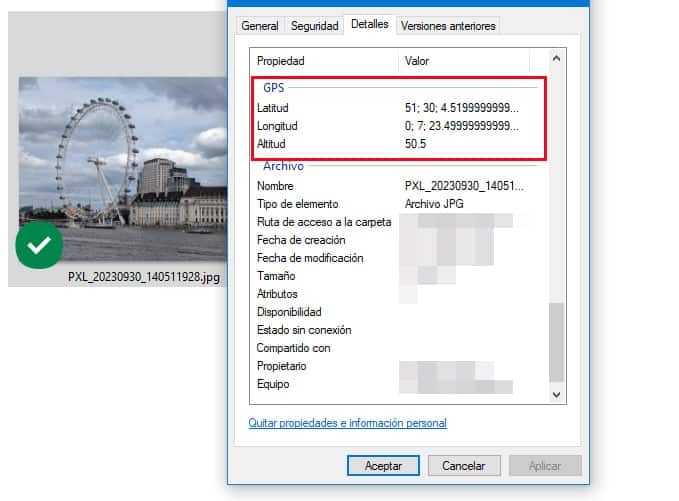Switch to the General tab
The height and width of the screenshot is (501, 679).
pyautogui.click(x=260, y=26)
